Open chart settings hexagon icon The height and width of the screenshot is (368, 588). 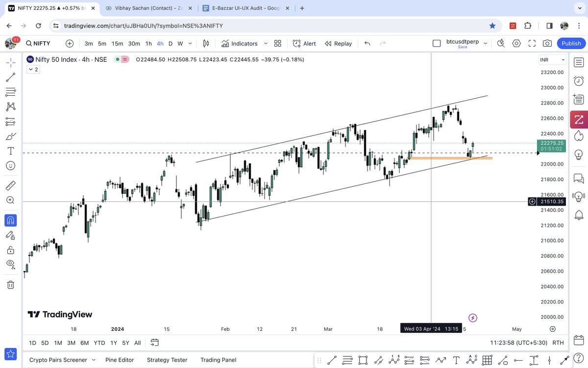516,43
